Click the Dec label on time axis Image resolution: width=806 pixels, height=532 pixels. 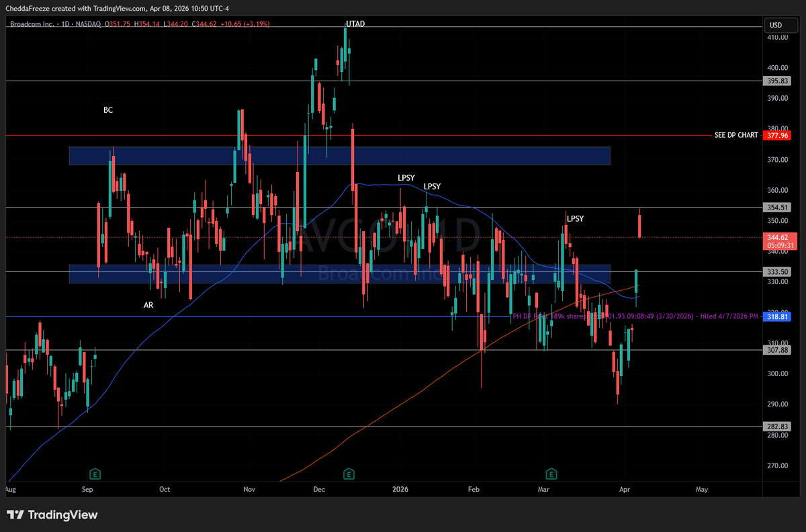[x=319, y=490]
